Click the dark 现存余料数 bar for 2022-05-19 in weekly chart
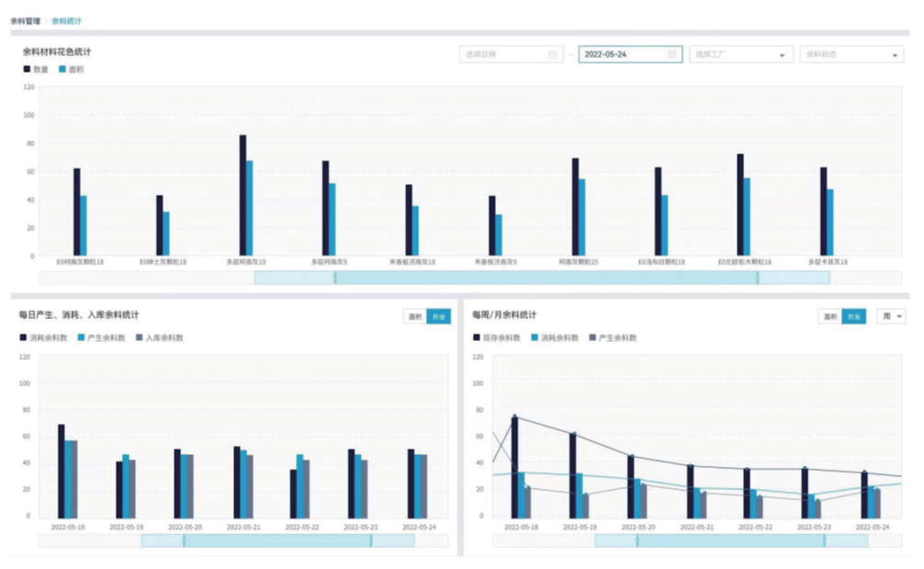This screenshot has width=924, height=569. point(573,476)
